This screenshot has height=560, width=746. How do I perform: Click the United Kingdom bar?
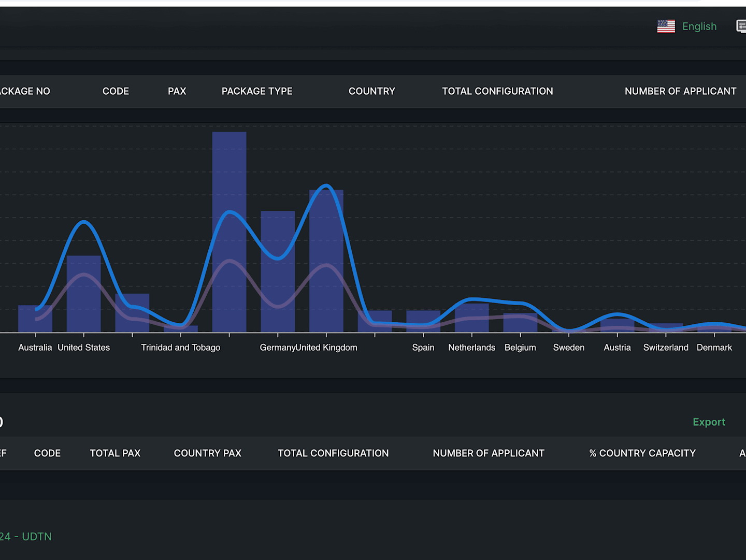326,261
